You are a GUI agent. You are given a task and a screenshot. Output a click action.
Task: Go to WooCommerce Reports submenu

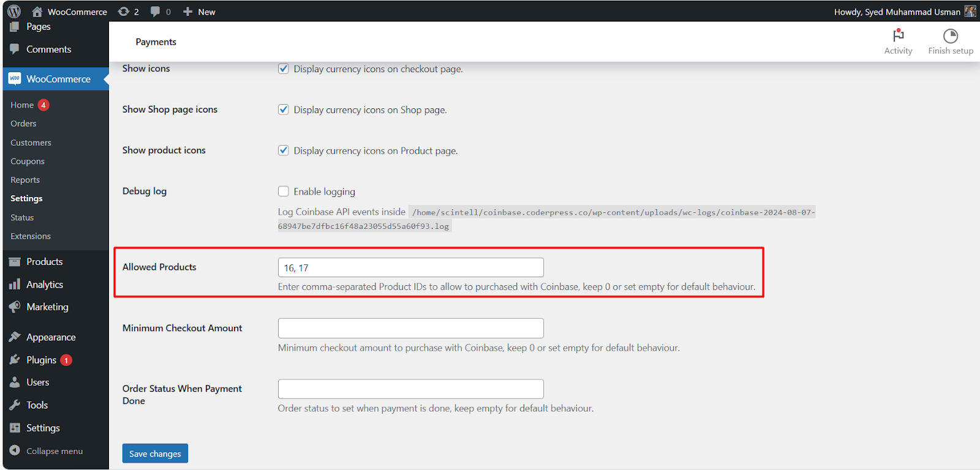pos(25,180)
